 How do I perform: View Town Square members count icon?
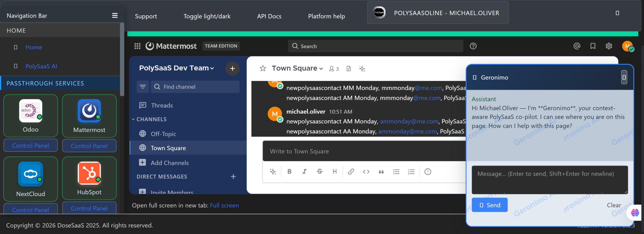pyautogui.click(x=334, y=69)
